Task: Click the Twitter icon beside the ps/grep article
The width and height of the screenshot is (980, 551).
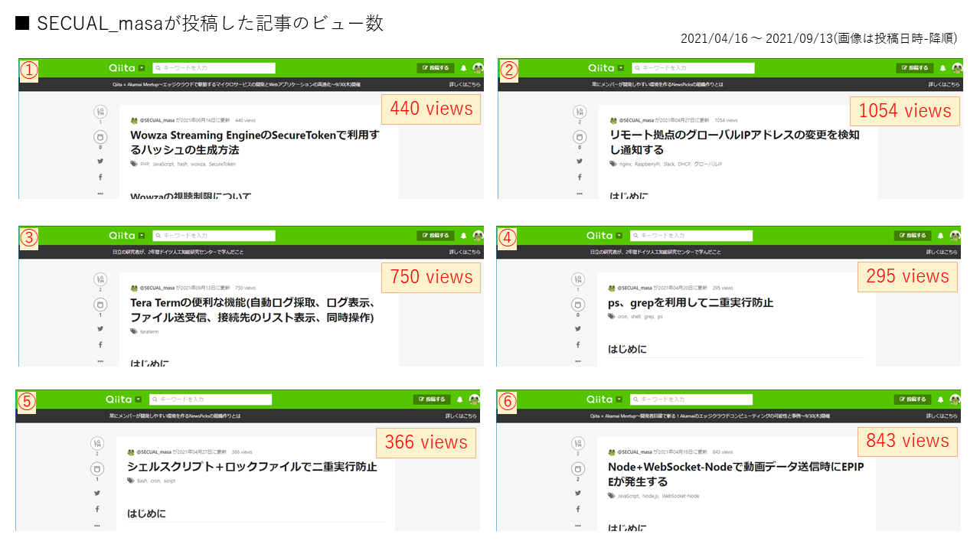Action: tap(578, 329)
